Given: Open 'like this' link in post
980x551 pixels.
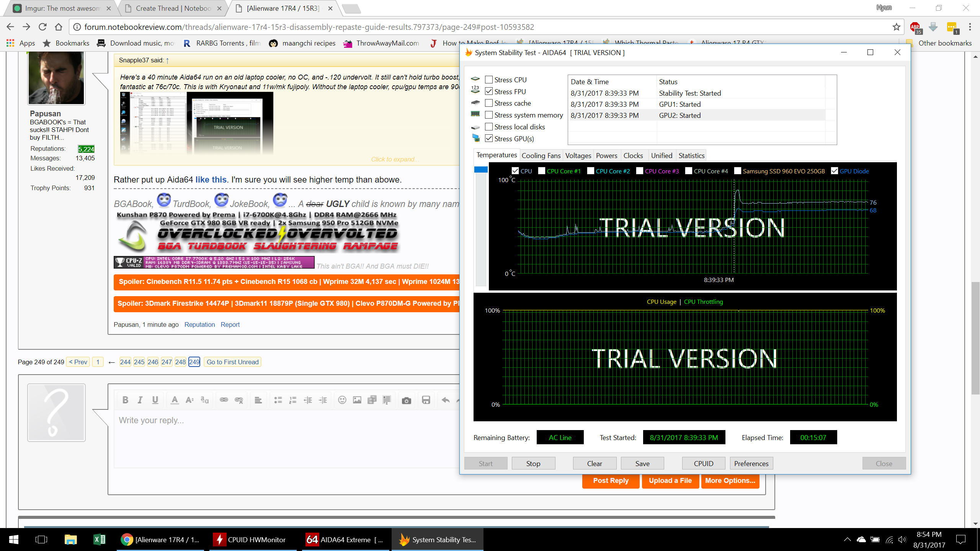Looking at the screenshot, I should [x=211, y=179].
